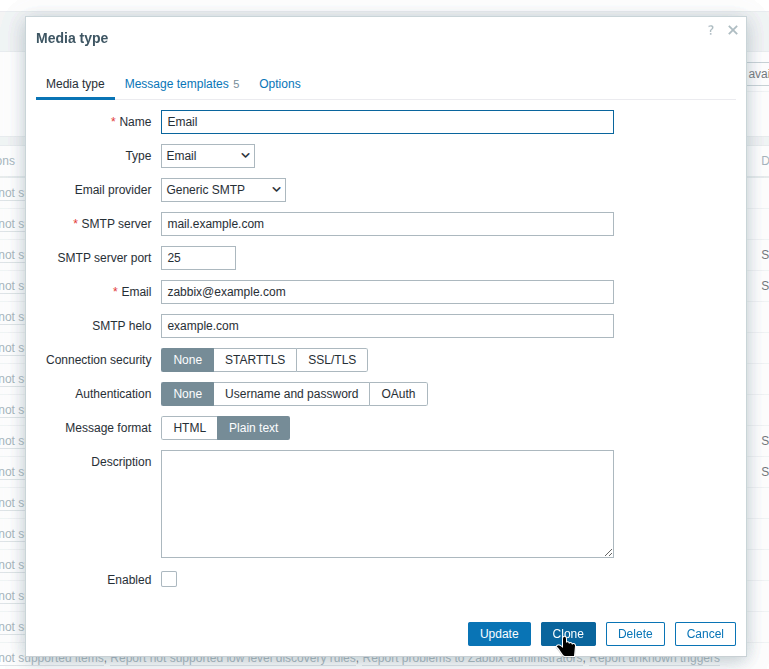Click the Clone button
769x669 pixels.
tap(568, 634)
